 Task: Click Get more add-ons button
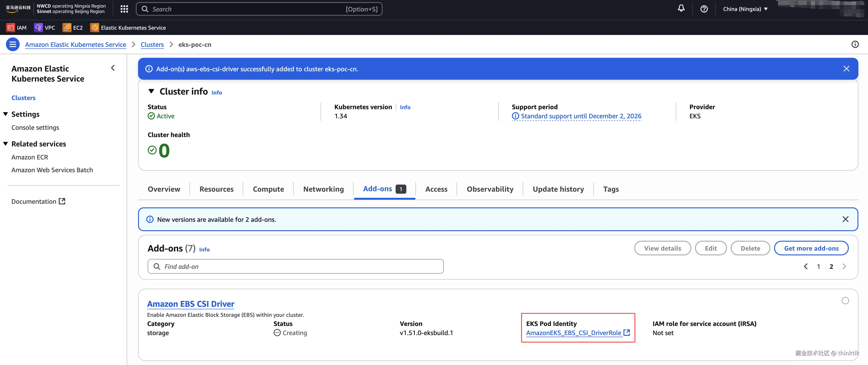pyautogui.click(x=811, y=248)
